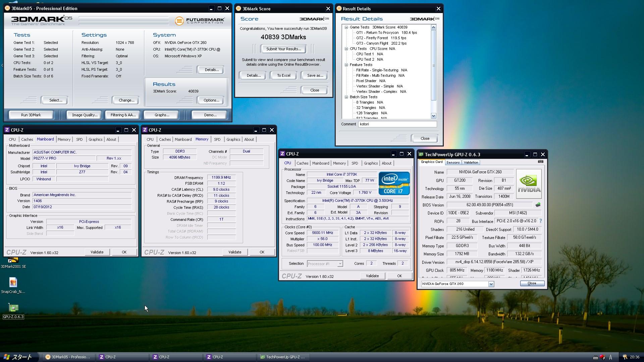Click Graphs button in 3DMark05

tap(162, 115)
